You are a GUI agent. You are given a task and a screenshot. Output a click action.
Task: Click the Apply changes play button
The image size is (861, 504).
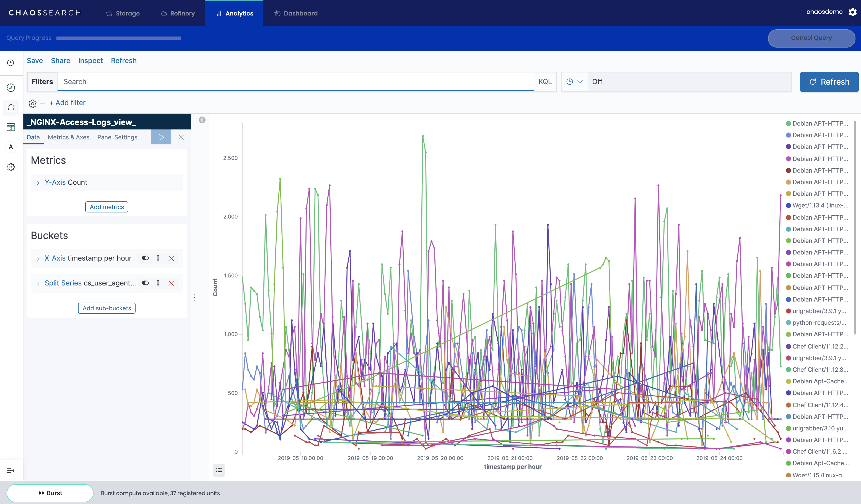click(x=161, y=137)
